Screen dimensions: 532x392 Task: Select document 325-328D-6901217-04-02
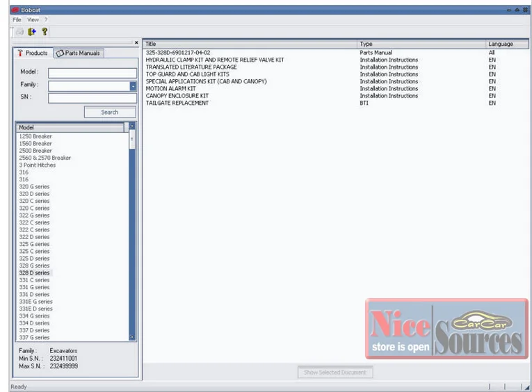tap(178, 53)
